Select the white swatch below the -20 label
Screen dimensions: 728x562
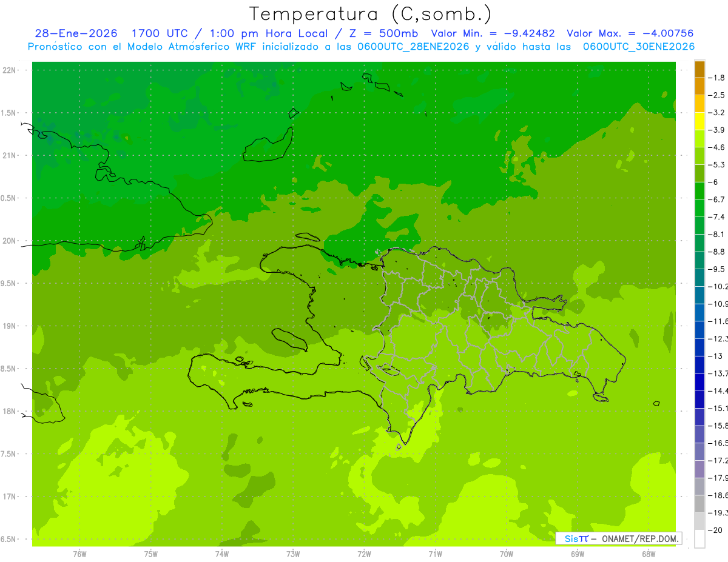[699, 539]
